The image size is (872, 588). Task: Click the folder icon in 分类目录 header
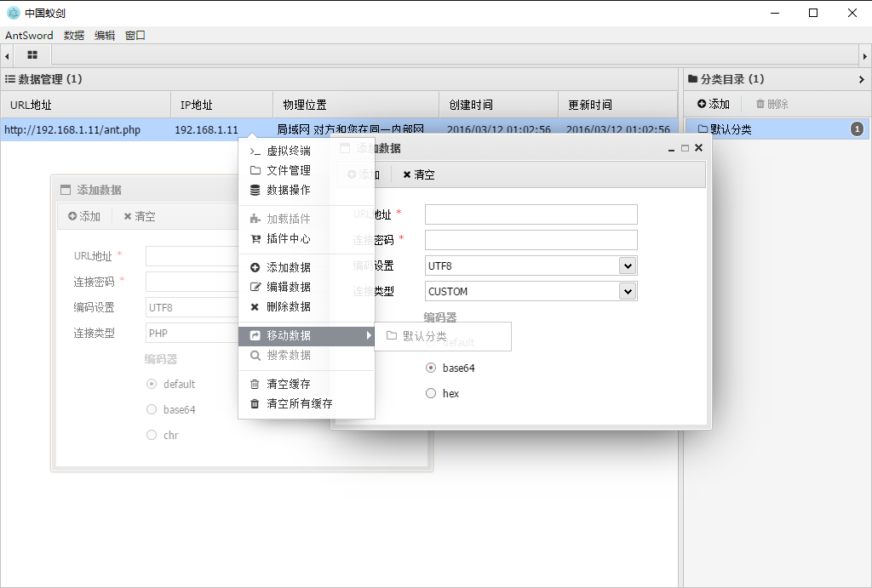pos(693,79)
